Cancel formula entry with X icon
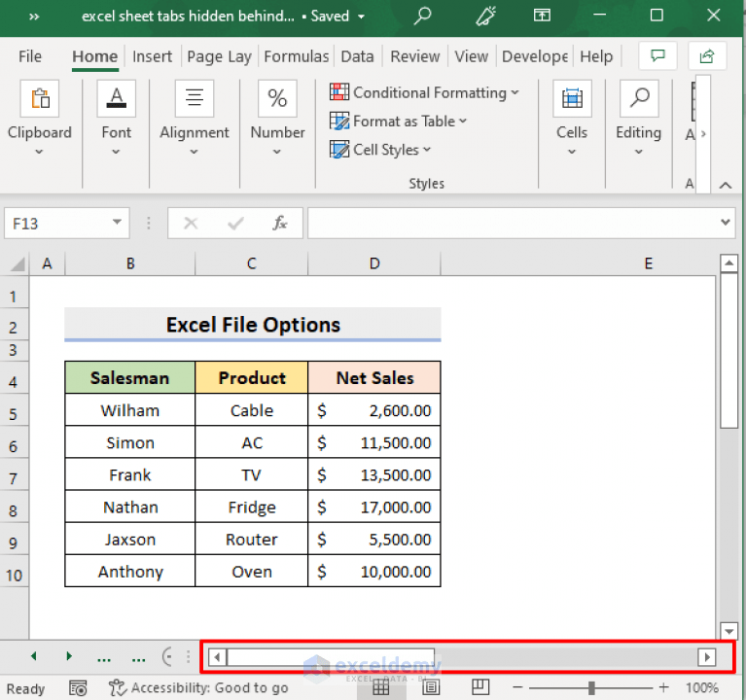This screenshot has width=746, height=700. pos(191,223)
